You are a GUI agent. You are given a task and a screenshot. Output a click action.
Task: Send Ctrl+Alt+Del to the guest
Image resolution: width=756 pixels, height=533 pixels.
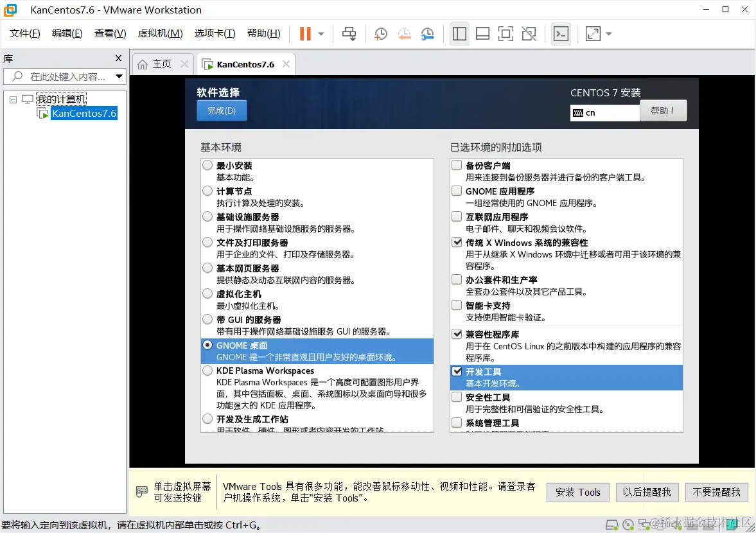click(349, 33)
